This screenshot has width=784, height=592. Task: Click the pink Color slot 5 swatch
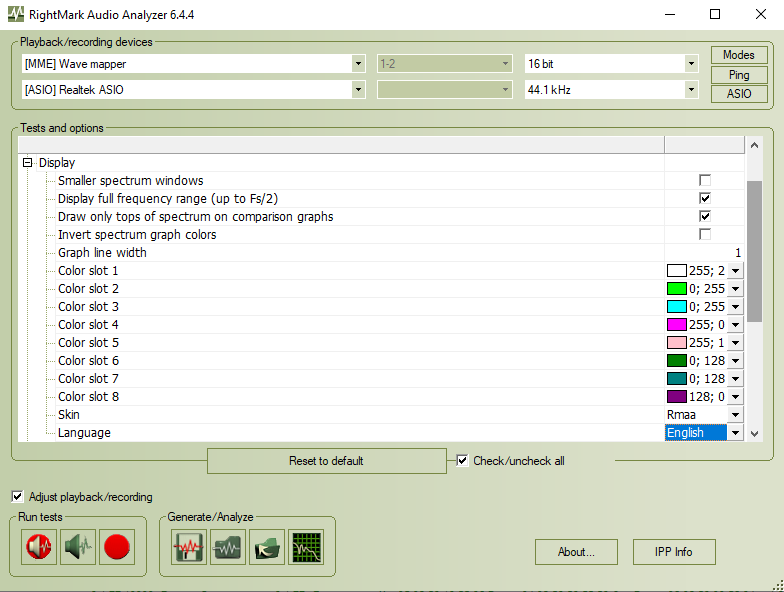[x=676, y=342]
